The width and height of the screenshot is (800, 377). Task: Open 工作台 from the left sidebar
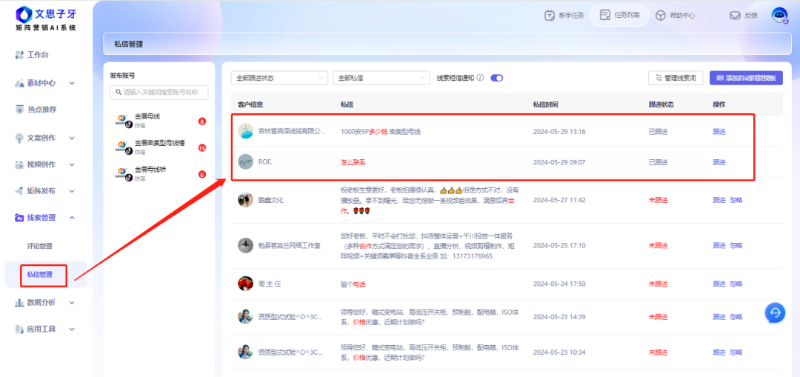[x=32, y=55]
